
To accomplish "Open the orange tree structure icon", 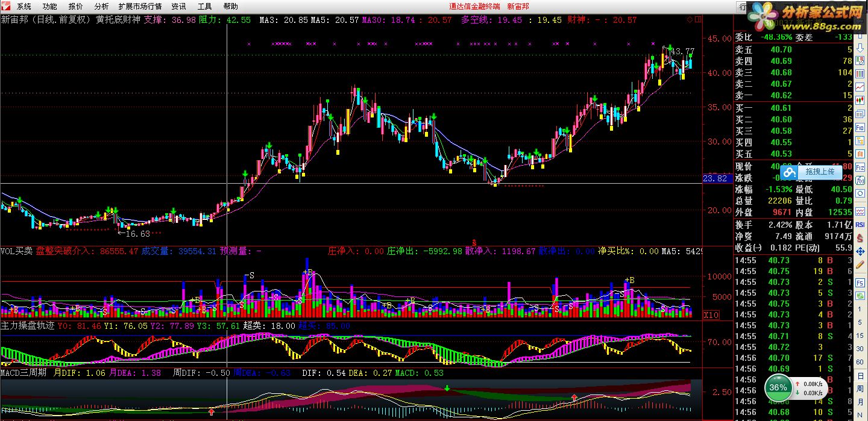I will pyautogui.click(x=860, y=140).
